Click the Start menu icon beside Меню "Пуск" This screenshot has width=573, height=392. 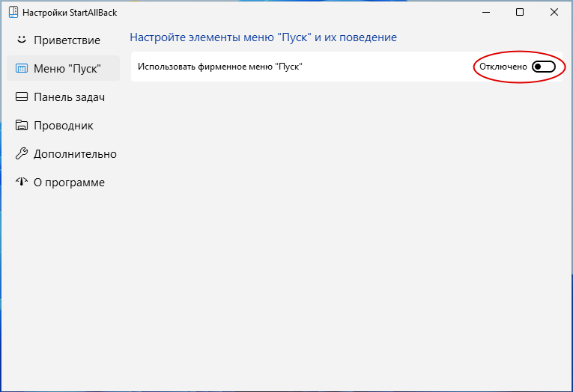click(x=22, y=68)
